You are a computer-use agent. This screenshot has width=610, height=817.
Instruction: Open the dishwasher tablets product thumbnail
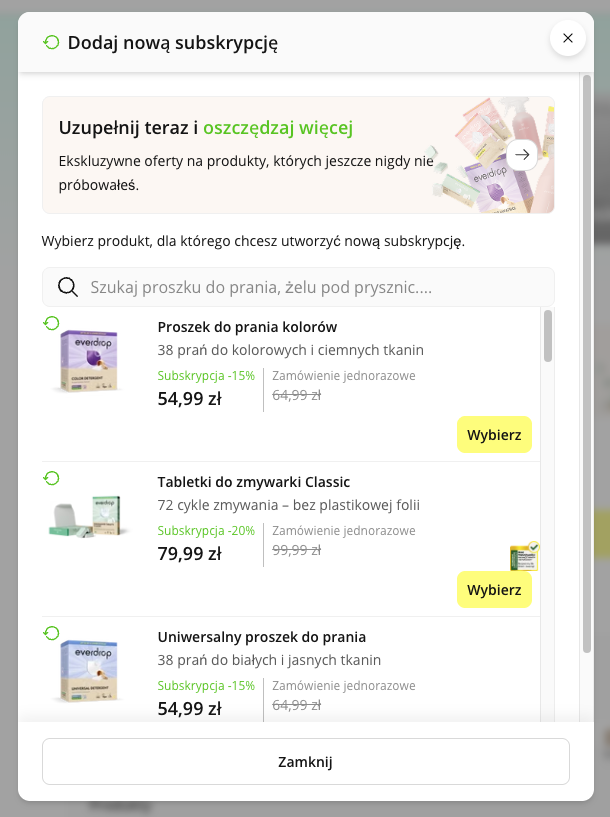point(86,516)
